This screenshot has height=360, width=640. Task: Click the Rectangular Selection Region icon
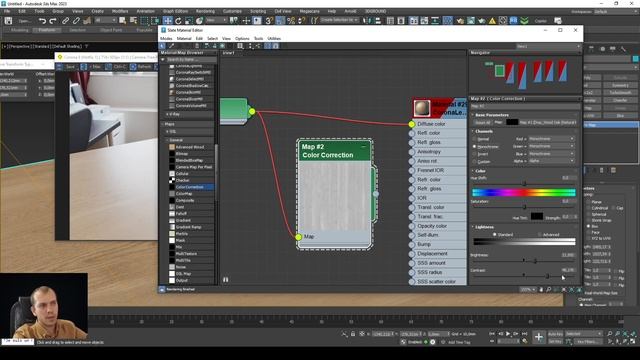coord(144,20)
